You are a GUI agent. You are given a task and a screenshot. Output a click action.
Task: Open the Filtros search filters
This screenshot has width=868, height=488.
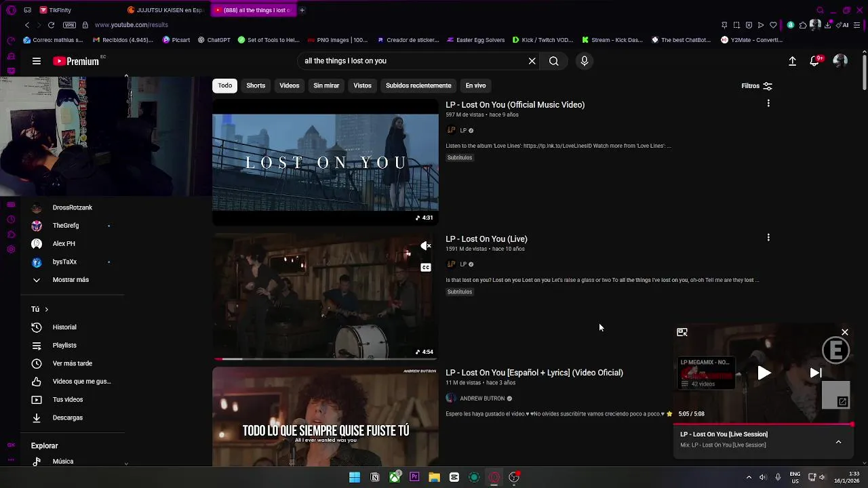[x=757, y=86]
